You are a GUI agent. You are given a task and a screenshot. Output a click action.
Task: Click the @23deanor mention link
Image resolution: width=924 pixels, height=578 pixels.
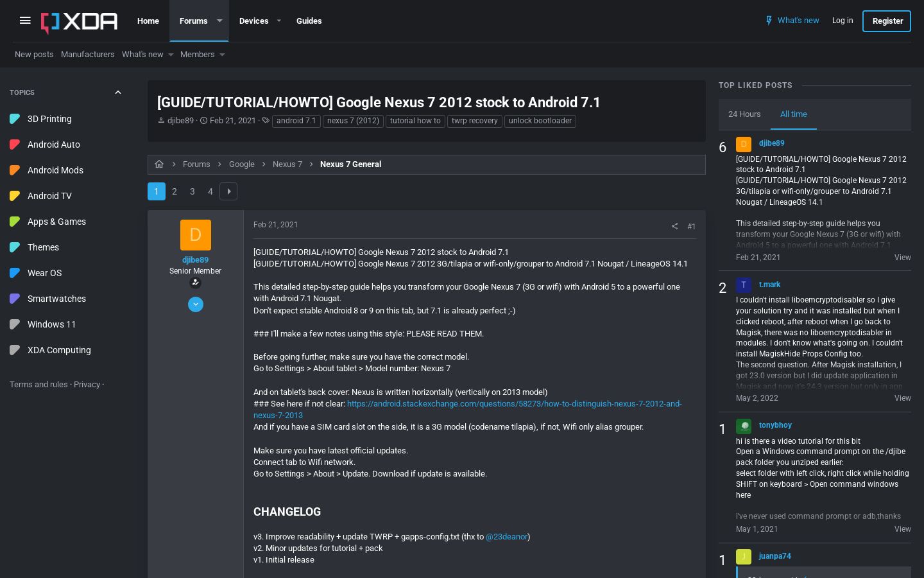(507, 537)
